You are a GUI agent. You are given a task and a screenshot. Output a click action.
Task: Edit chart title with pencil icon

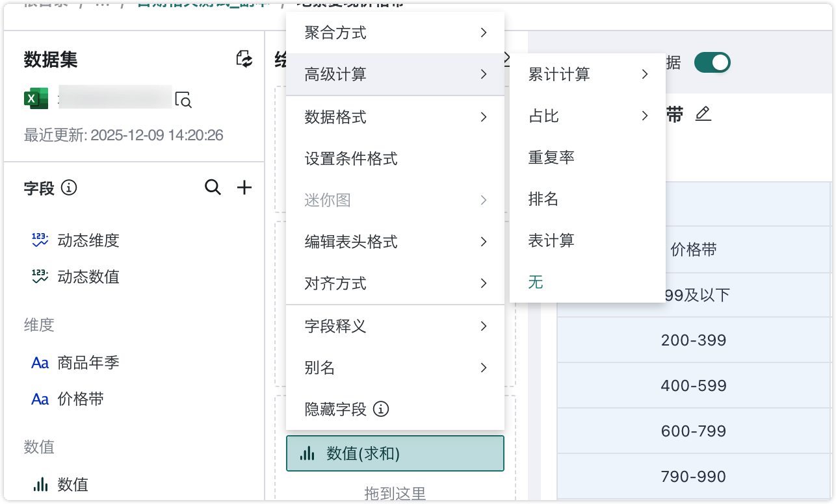(703, 115)
